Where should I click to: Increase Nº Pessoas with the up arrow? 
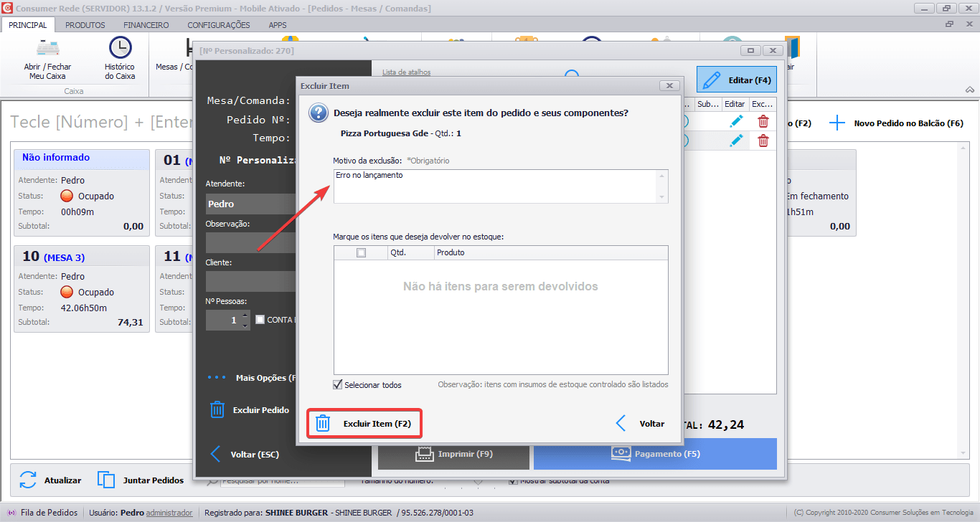click(x=245, y=315)
